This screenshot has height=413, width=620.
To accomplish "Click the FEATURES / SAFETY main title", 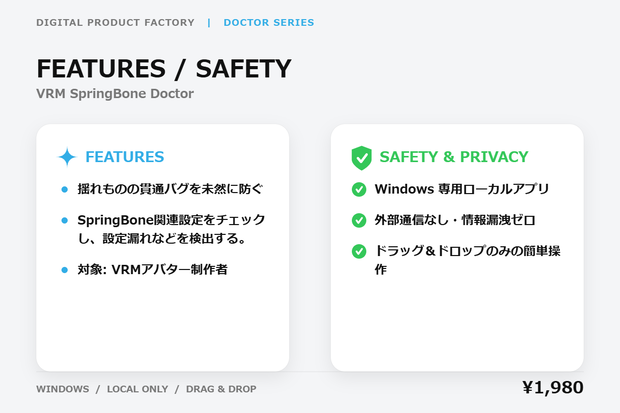I will (164, 68).
